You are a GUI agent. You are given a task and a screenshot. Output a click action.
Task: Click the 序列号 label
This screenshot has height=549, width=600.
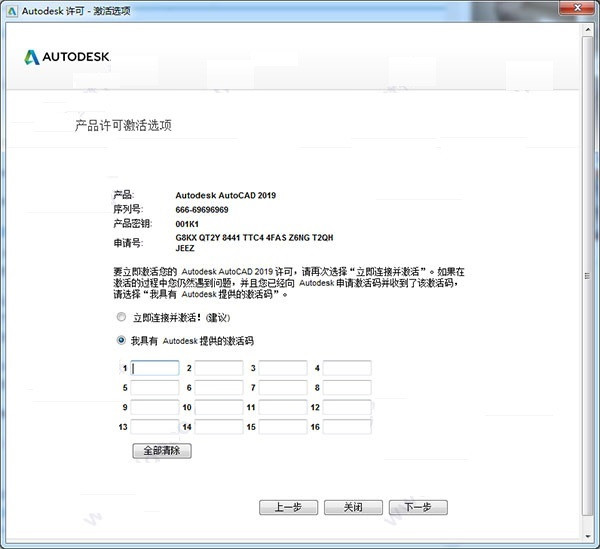click(128, 209)
